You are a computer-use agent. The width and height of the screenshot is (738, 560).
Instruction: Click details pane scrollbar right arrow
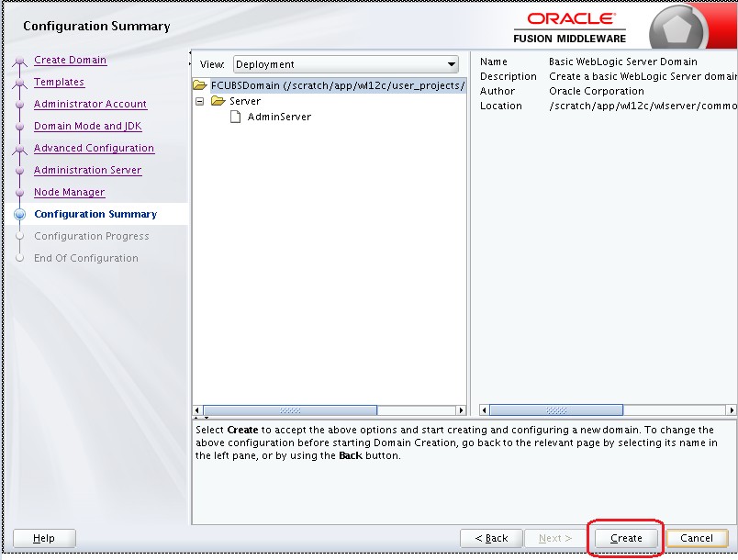[x=732, y=410]
